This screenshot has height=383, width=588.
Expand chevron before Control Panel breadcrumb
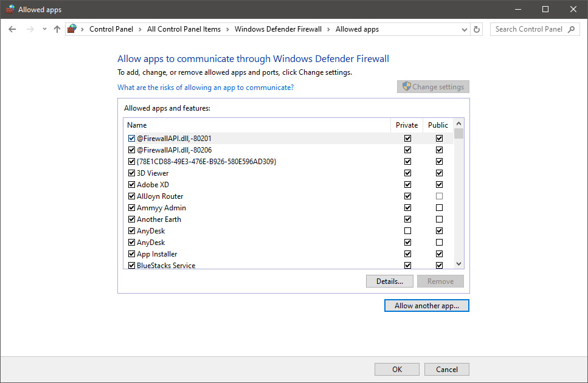coord(82,29)
